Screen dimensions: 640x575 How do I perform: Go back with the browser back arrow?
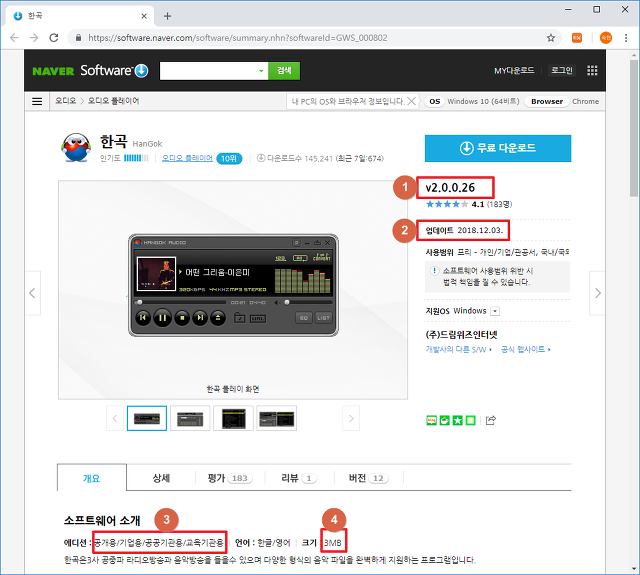[14, 38]
